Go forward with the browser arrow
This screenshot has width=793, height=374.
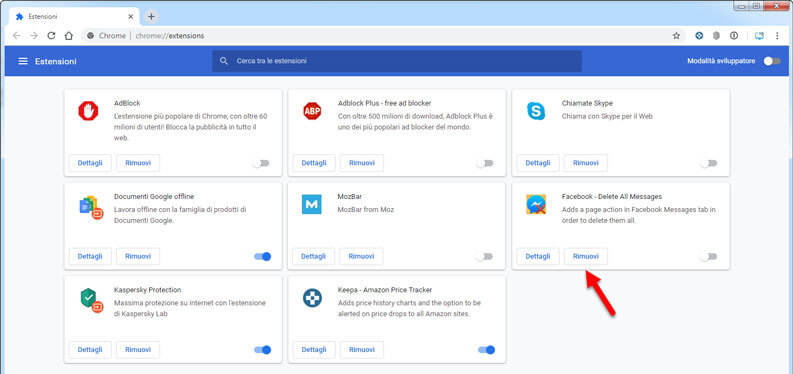coord(34,36)
